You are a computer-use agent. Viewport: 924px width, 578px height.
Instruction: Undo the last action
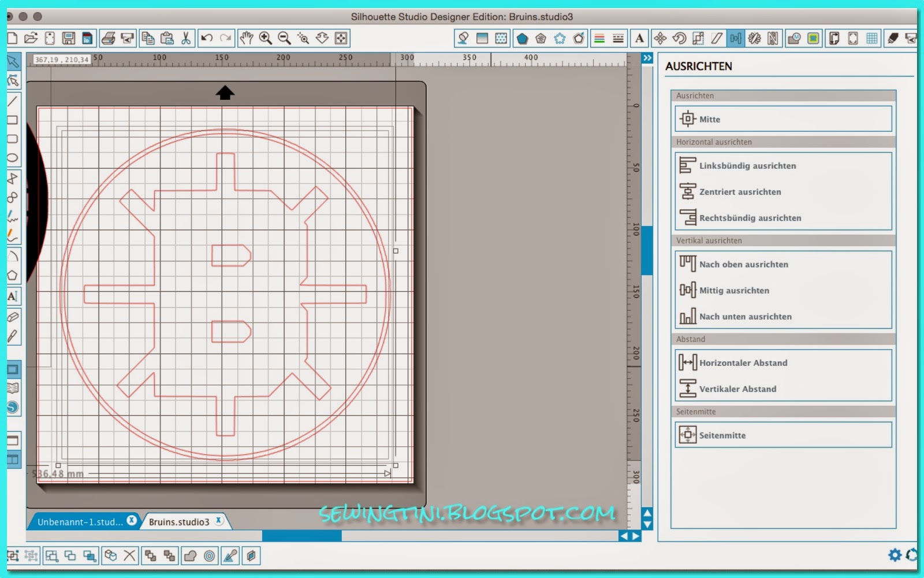click(x=207, y=38)
